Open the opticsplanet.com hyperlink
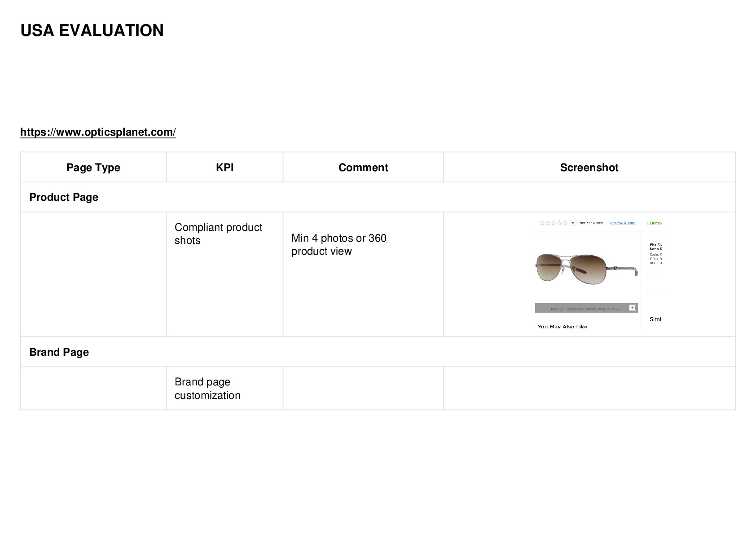Viewport: 756px width, 535px height. pos(98,132)
